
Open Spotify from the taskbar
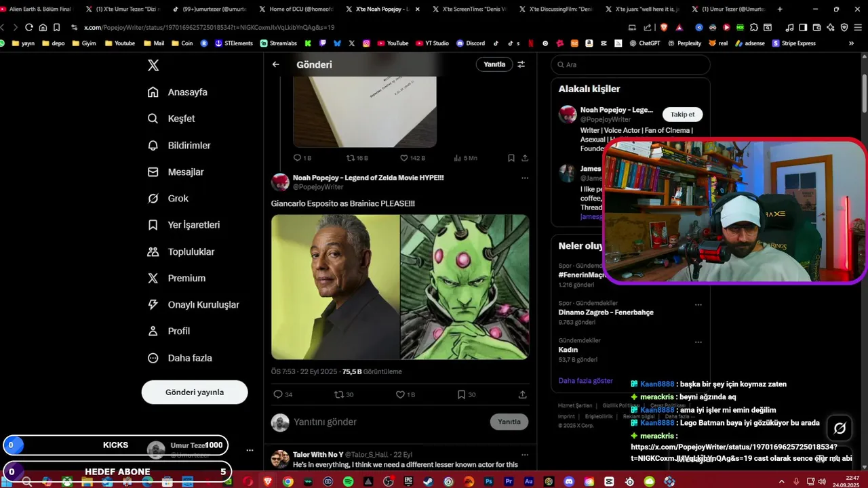pyautogui.click(x=348, y=482)
